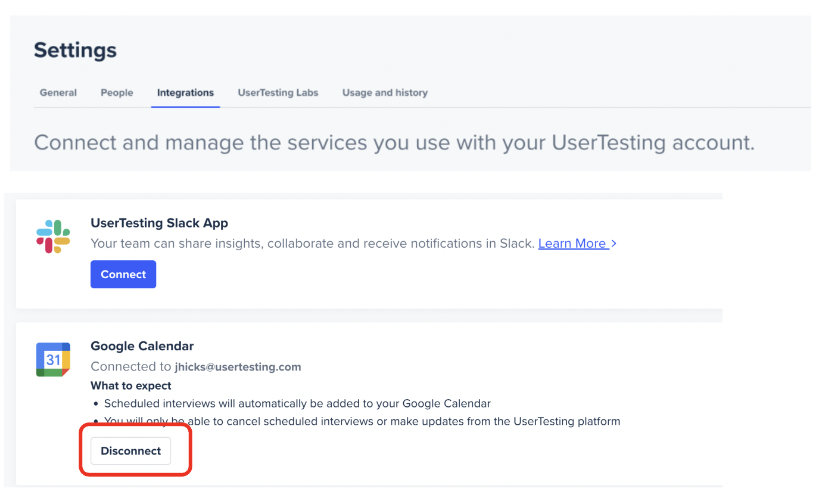Select the Integrations tab

click(185, 93)
